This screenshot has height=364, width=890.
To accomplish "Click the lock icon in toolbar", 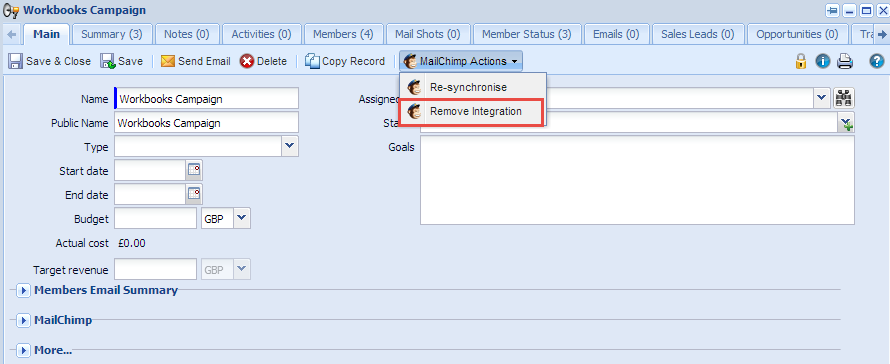I will tap(801, 61).
